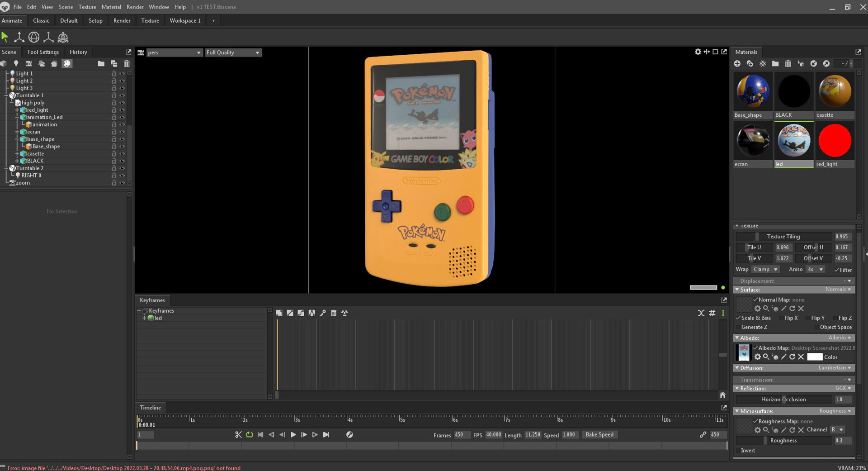Open Aniso 4x dropdown
The height and width of the screenshot is (471, 868).
(x=816, y=269)
